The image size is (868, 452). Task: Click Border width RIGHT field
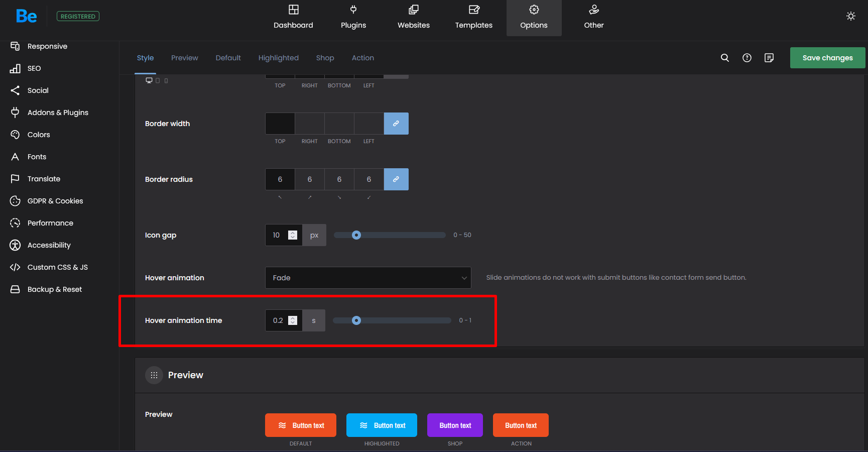[x=310, y=124]
